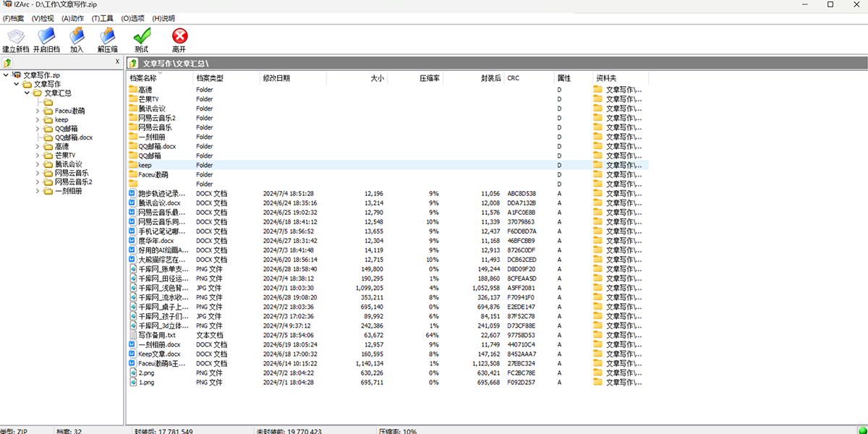Sort by the 档案类型 column header
Screen dimensions: 868x434
pyautogui.click(x=226, y=78)
